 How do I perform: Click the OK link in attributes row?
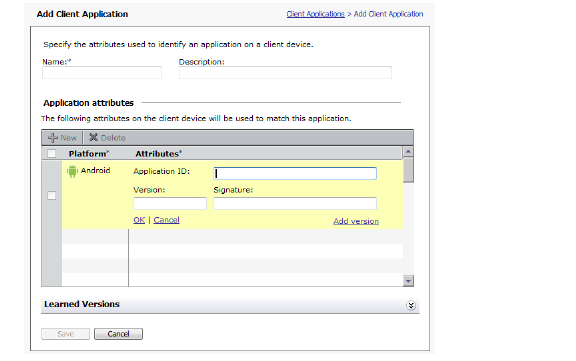click(139, 220)
